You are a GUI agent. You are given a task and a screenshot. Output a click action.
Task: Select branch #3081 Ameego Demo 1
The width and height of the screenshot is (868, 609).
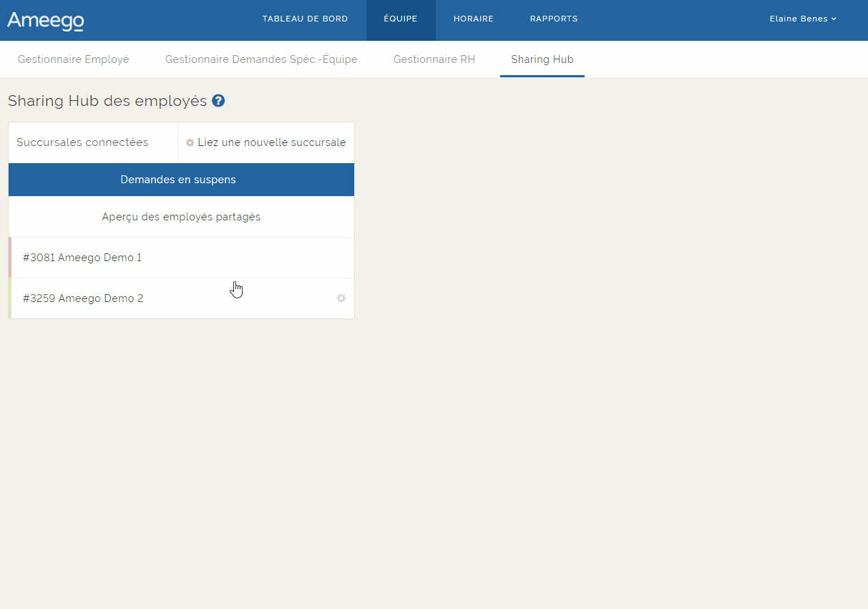(x=82, y=258)
